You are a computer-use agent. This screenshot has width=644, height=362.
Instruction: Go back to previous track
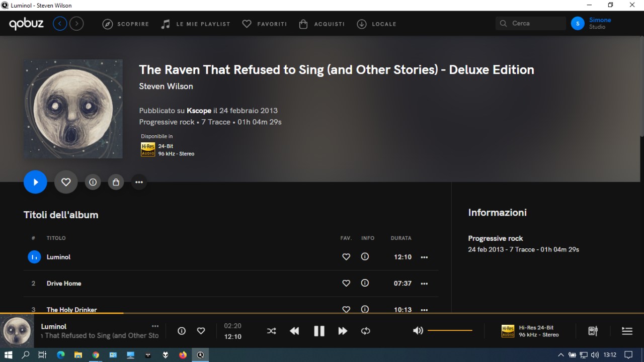294,331
